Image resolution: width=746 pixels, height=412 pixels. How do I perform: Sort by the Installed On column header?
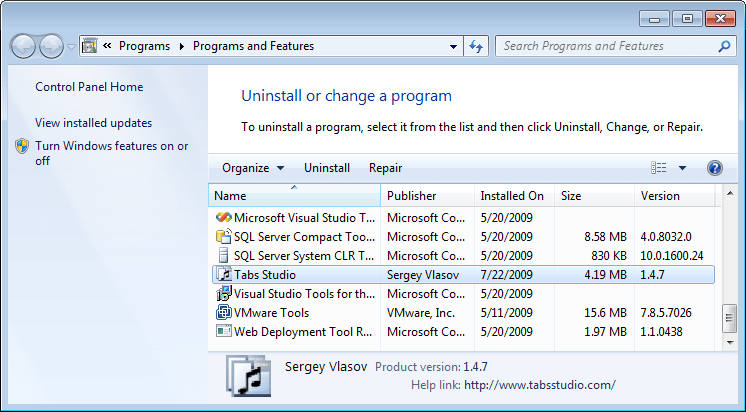(x=514, y=196)
